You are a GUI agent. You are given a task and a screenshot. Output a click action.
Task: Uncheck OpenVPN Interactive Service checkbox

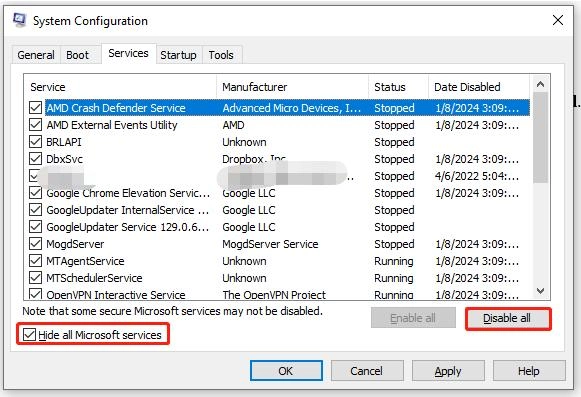(x=36, y=294)
